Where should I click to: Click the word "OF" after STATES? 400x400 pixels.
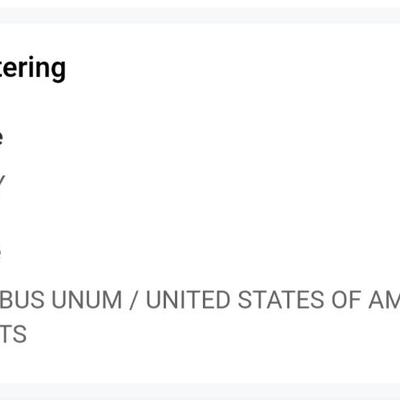point(346,300)
